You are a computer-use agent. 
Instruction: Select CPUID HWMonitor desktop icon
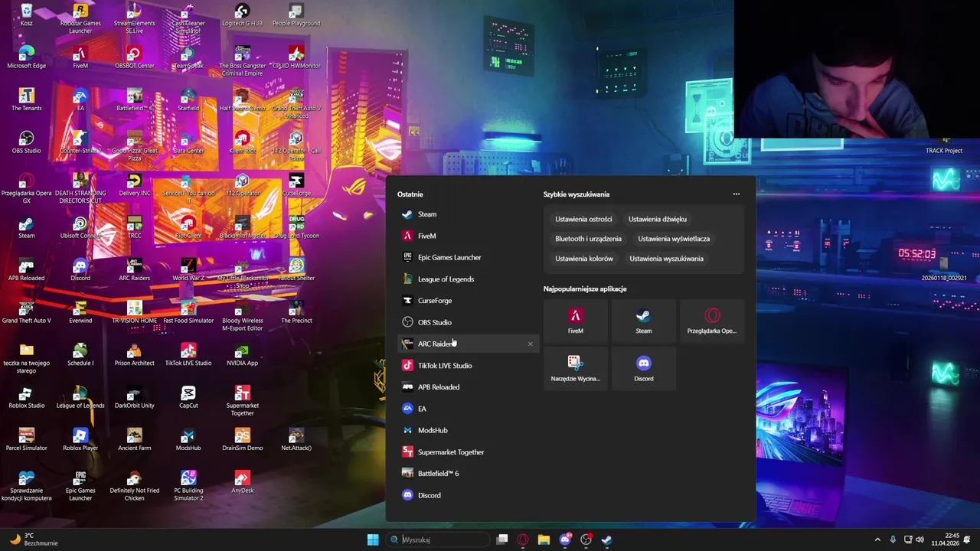(x=296, y=57)
